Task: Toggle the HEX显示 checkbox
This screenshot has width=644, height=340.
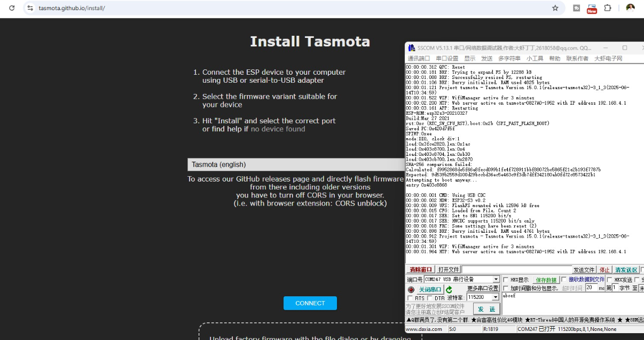Action: click(506, 280)
